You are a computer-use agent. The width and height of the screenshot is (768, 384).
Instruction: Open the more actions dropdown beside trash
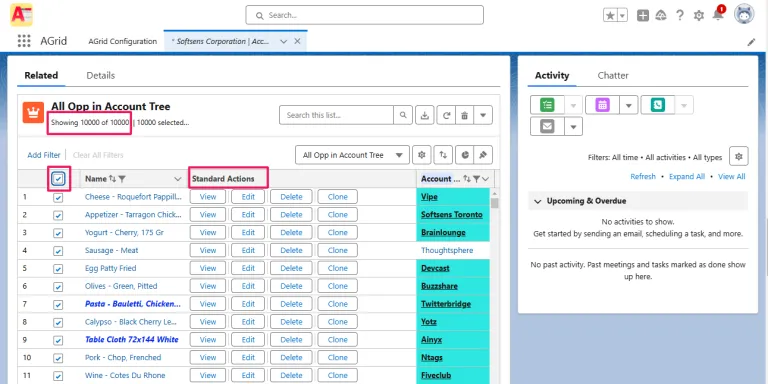coord(483,115)
